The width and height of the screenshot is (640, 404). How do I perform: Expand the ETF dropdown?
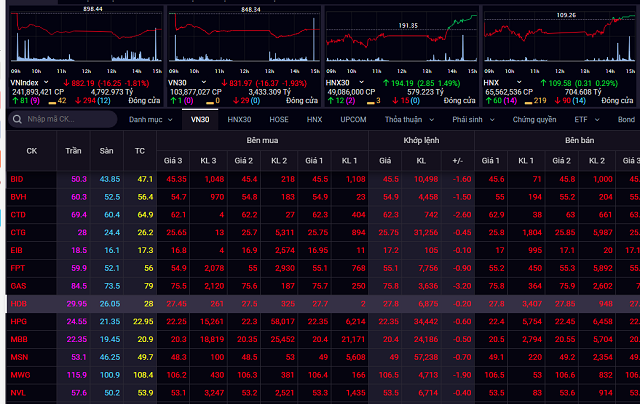[583, 120]
